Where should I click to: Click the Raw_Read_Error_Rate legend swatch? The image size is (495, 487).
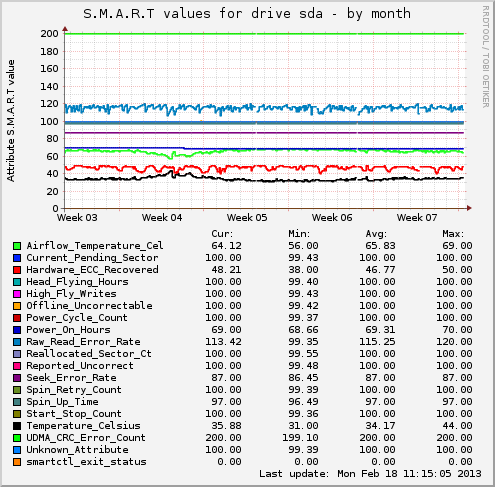click(x=17, y=342)
